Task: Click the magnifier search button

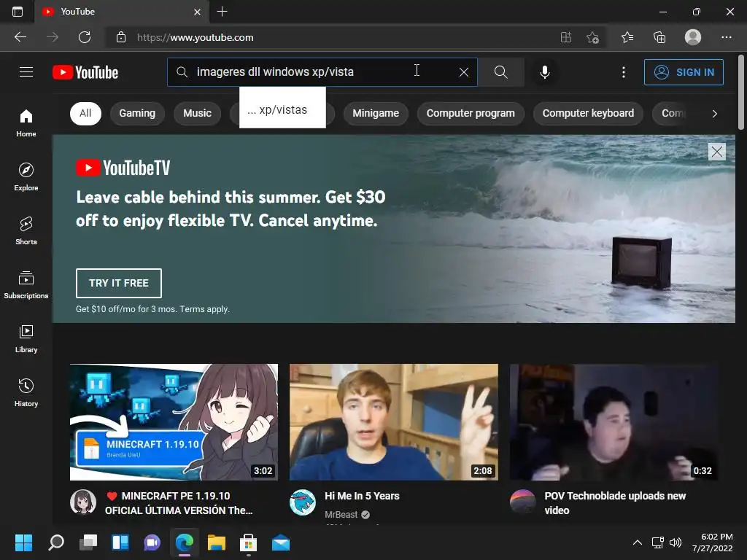Action: [x=500, y=72]
